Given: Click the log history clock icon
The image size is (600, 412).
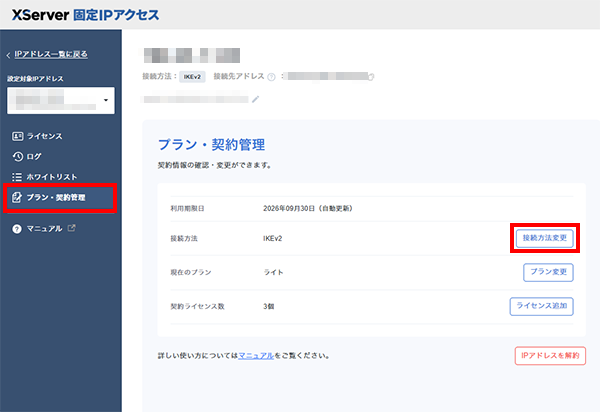Looking at the screenshot, I should coord(18,156).
